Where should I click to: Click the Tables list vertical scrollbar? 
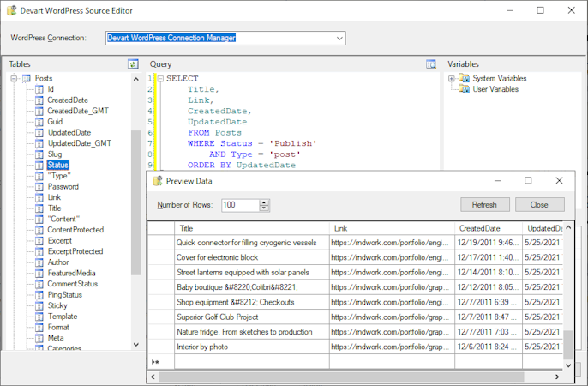pyautogui.click(x=135, y=202)
